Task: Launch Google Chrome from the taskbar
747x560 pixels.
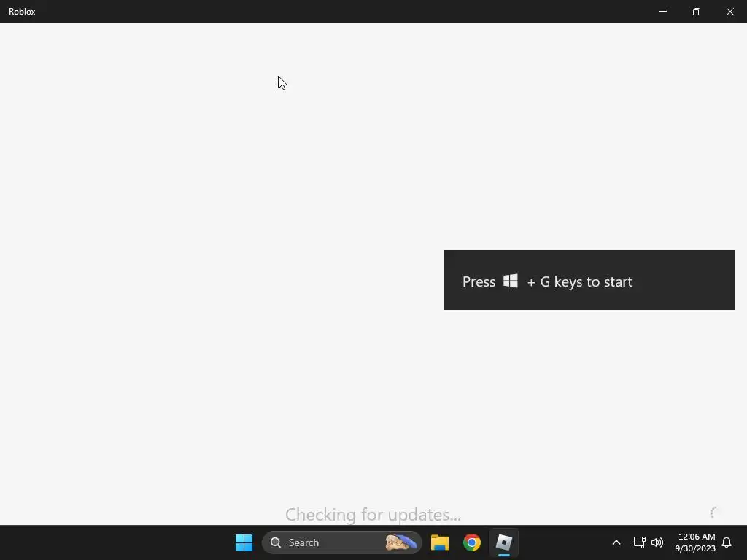Action: [x=472, y=542]
